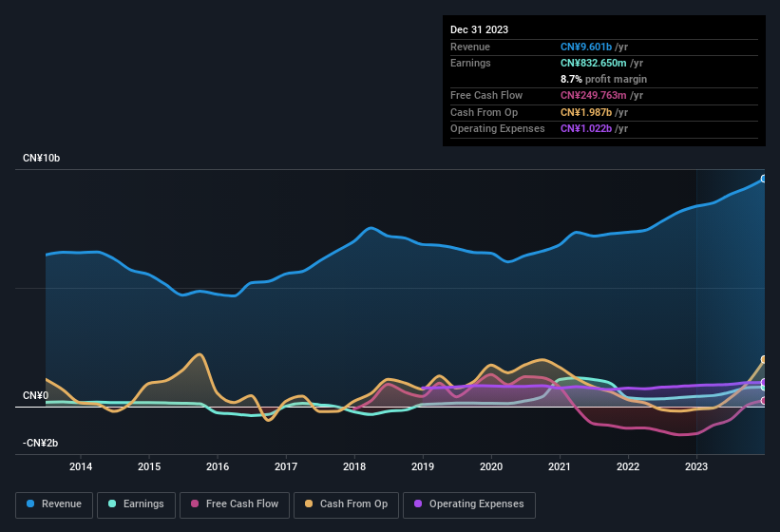Click the purple Operating Expenses end data point
The image size is (780, 532).
point(764,382)
